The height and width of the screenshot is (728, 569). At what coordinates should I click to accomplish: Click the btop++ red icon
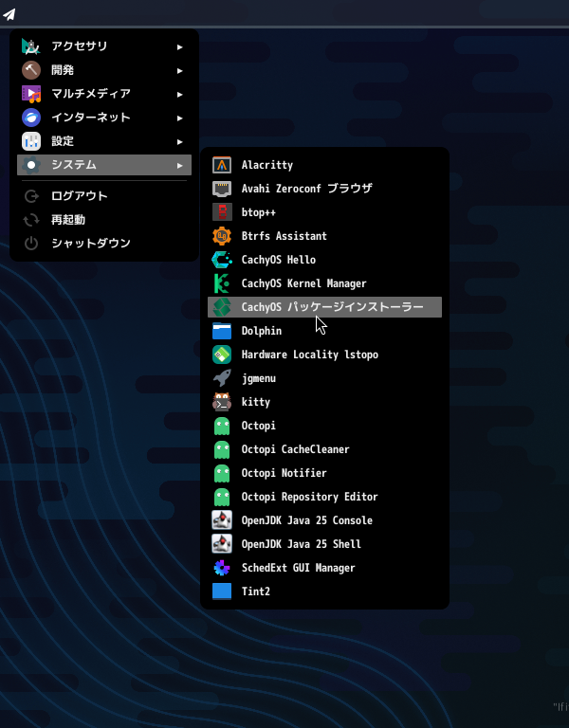click(222, 212)
